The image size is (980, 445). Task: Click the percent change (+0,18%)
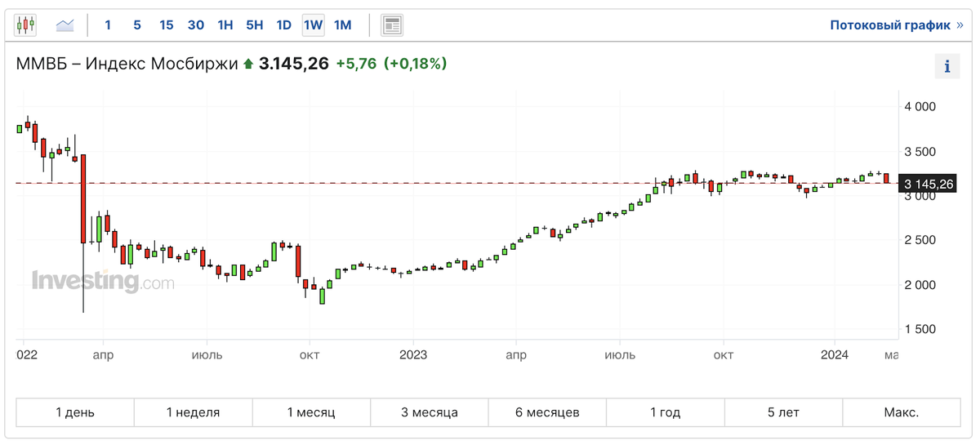point(416,64)
